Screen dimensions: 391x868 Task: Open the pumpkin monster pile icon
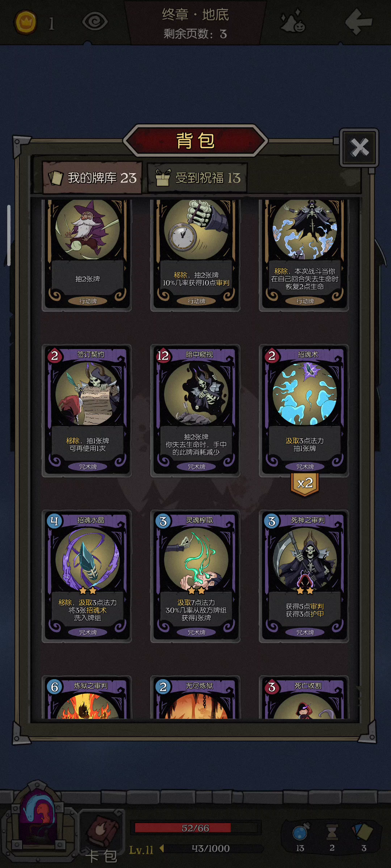click(x=293, y=22)
